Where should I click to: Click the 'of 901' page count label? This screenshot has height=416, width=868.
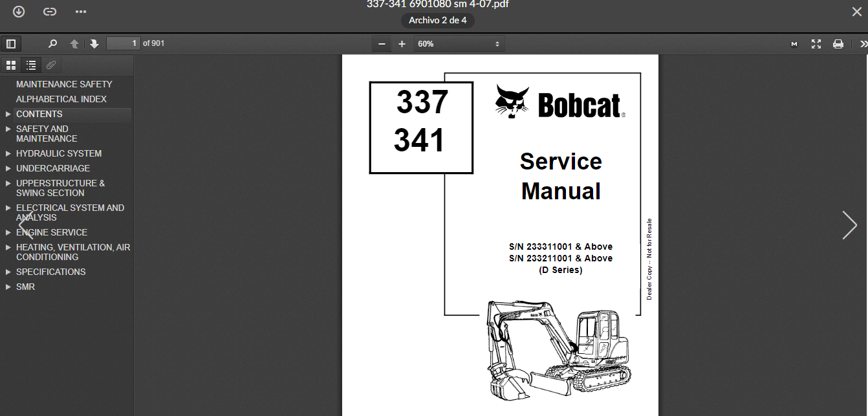click(x=153, y=43)
